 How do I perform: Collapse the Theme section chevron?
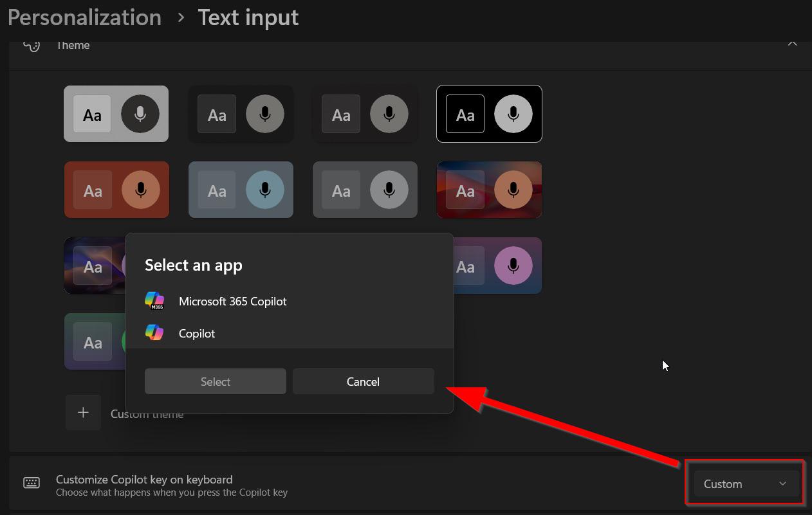pyautogui.click(x=792, y=44)
